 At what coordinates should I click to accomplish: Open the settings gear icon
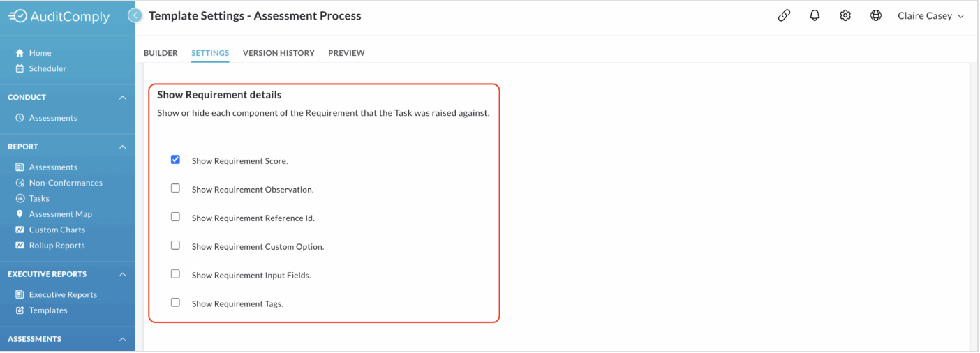pyautogui.click(x=845, y=15)
